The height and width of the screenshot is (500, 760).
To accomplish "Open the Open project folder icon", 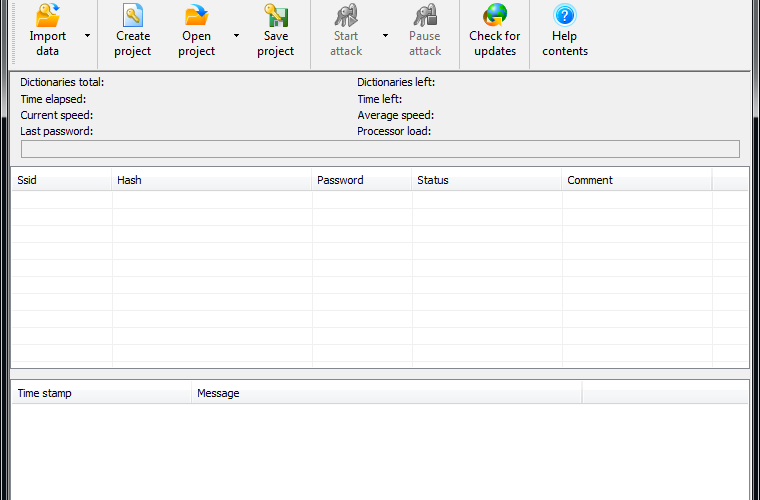I will click(196, 15).
